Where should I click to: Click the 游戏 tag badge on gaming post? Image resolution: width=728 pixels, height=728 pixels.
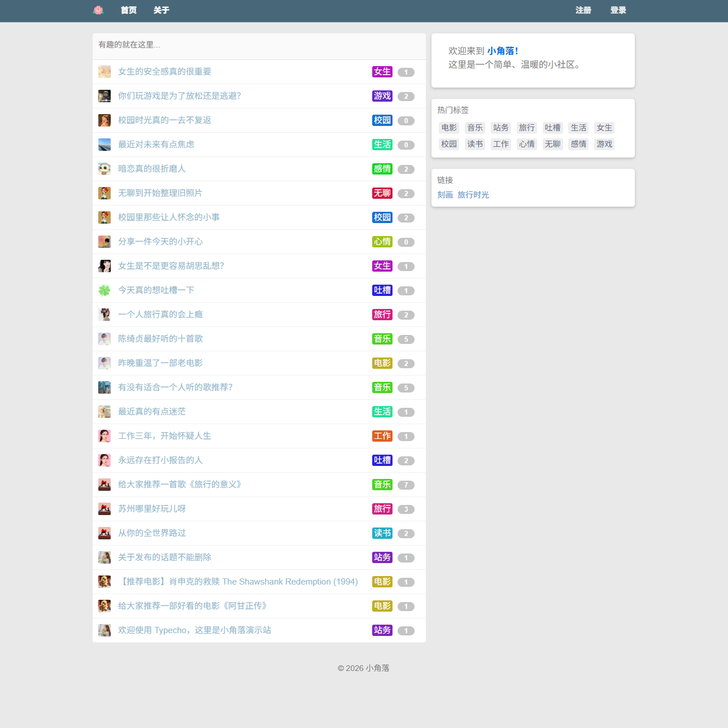[382, 96]
